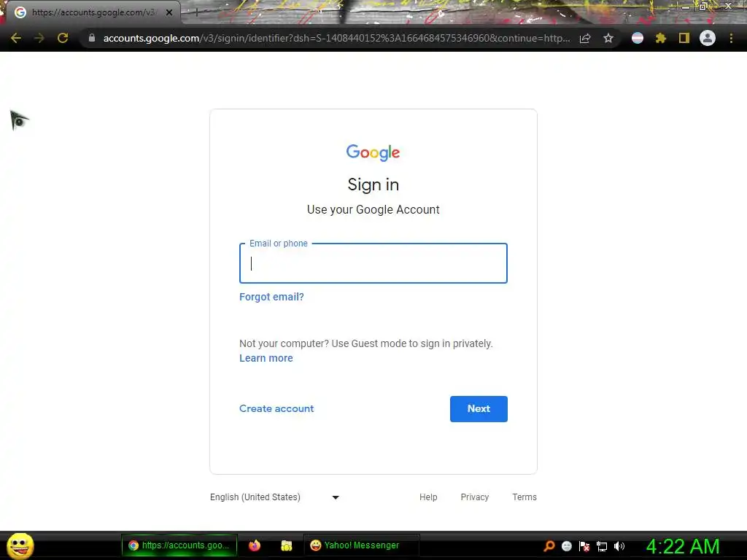747x560 pixels.
Task: Open the extensions puzzle piece icon
Action: click(661, 38)
